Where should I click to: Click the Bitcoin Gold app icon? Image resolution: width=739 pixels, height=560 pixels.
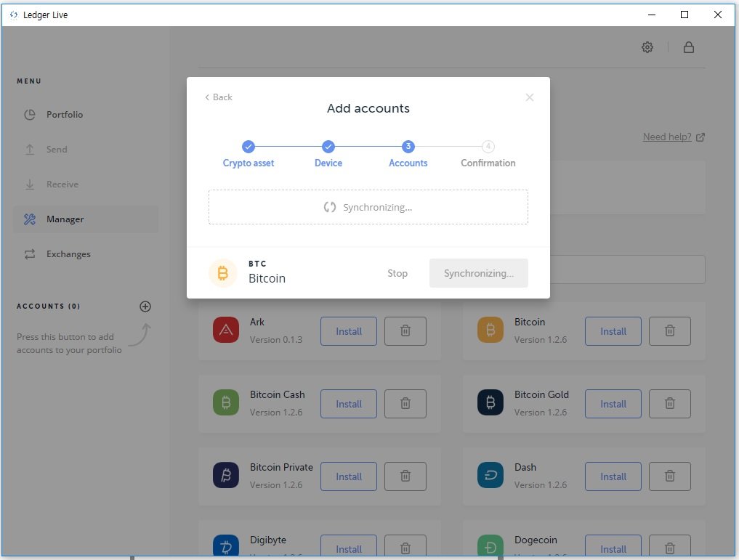490,402
